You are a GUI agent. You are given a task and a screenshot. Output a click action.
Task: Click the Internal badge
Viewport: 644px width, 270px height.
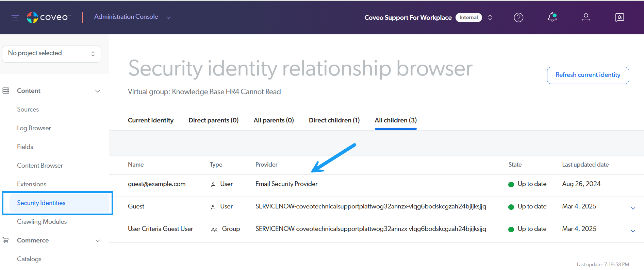[x=468, y=17]
